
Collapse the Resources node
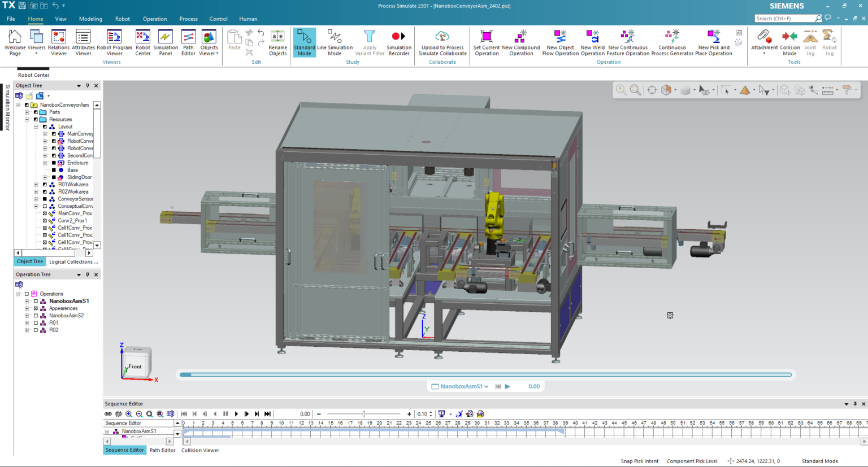point(26,119)
